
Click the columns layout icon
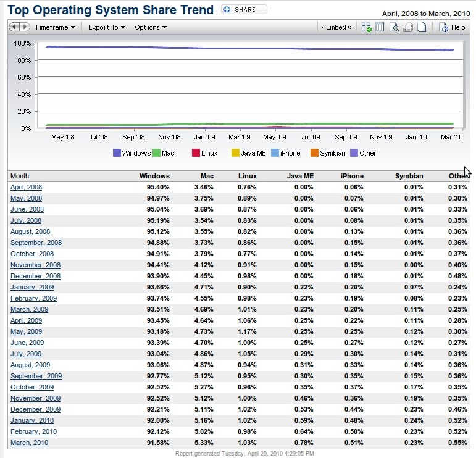pos(380,27)
